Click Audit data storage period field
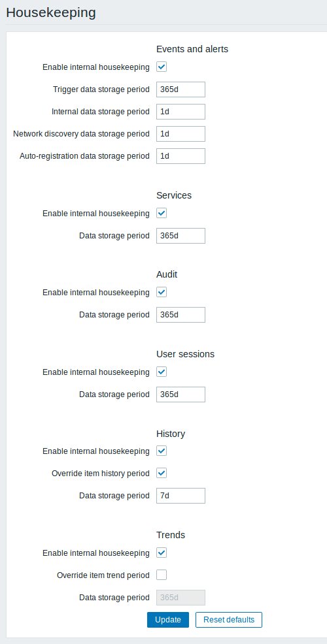This screenshot has height=644, width=327. (181, 315)
